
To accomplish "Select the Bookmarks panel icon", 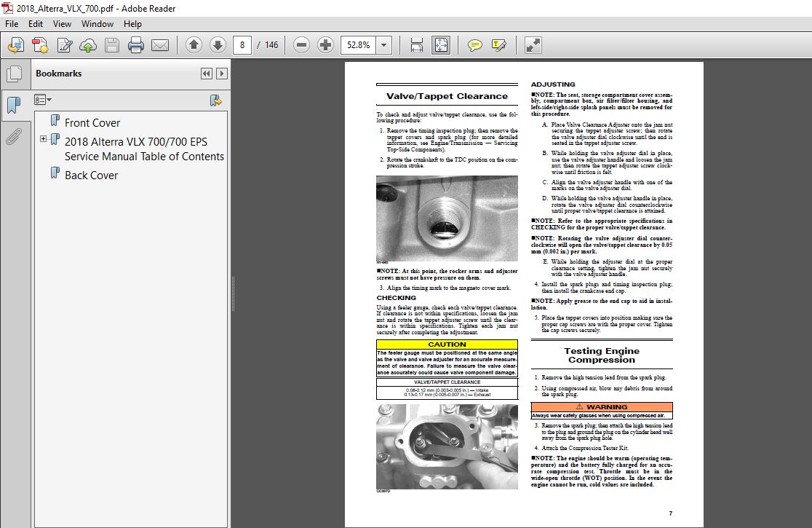I will (14, 105).
